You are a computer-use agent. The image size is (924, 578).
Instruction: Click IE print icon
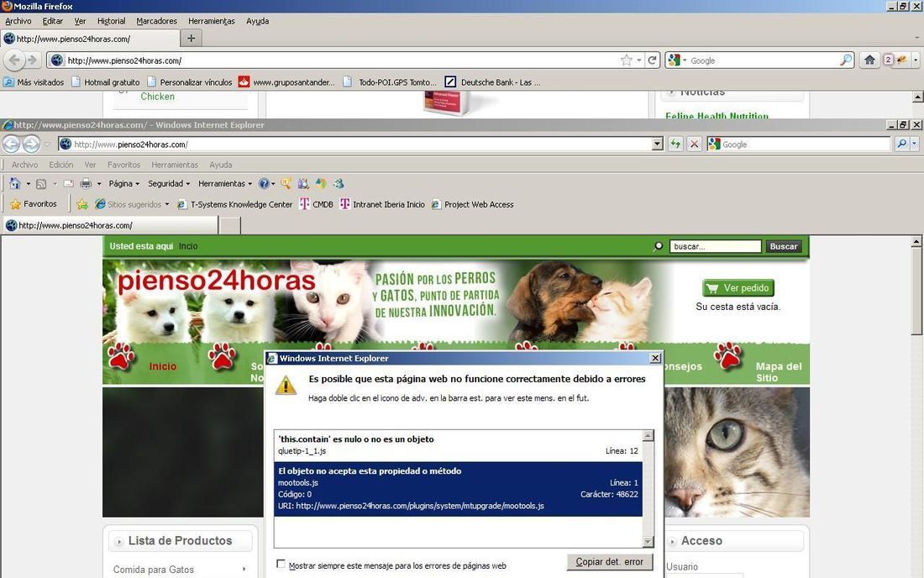pos(86,184)
